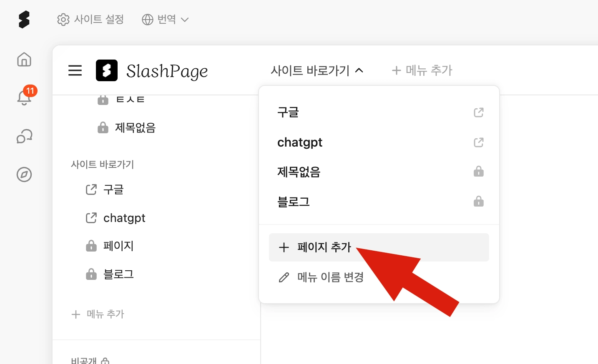The height and width of the screenshot is (364, 598).
Task: Open notifications bell with 11 badge
Action: [24, 97]
